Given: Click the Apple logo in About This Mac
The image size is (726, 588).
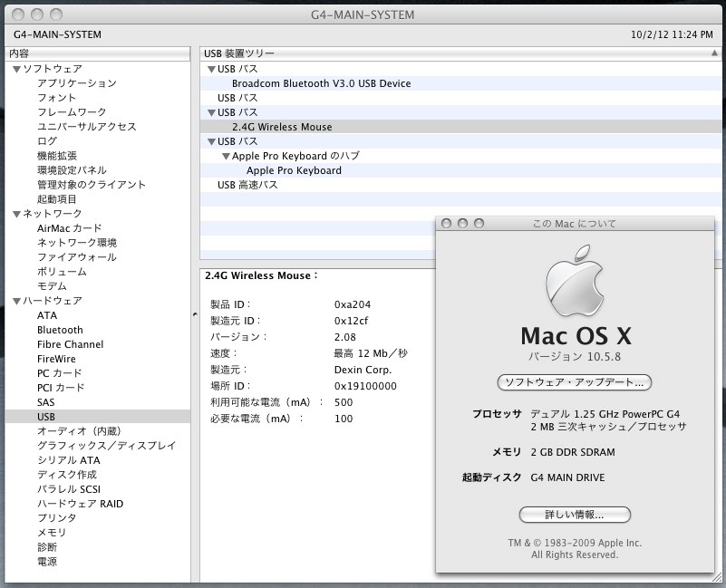Looking at the screenshot, I should 575,282.
